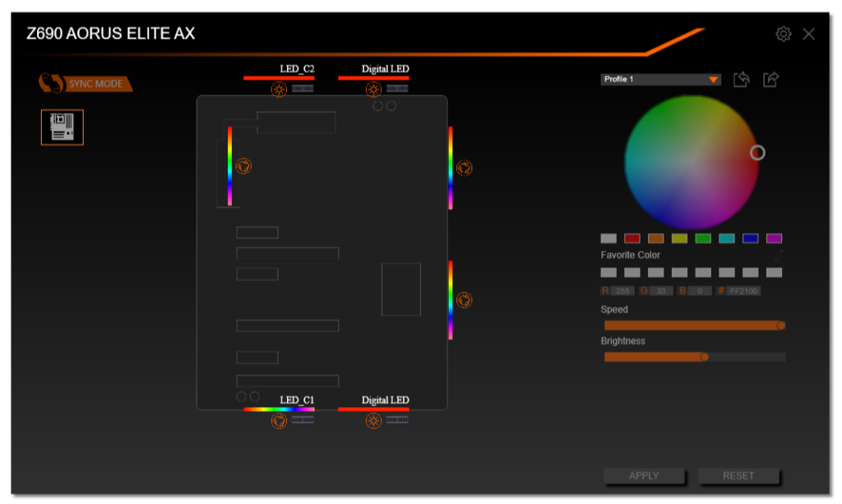Image resolution: width=842 pixels, height=504 pixels.
Task: Select the first Favorite Color slot
Action: 608,273
